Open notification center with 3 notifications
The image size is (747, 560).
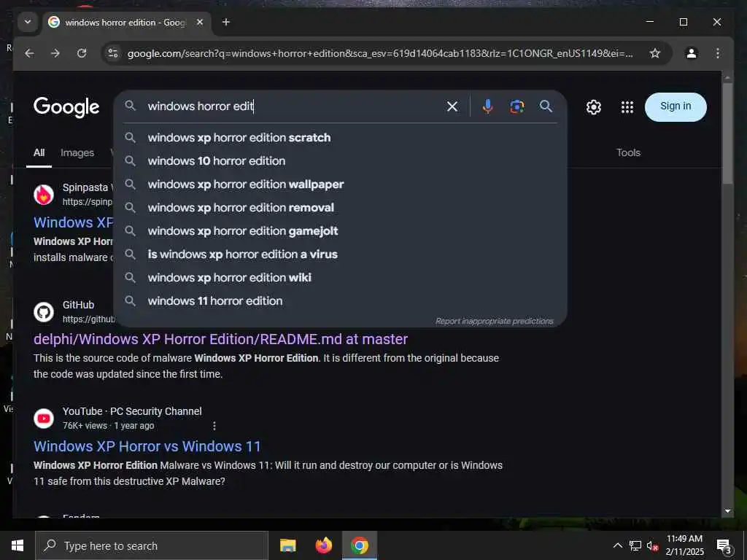724,545
